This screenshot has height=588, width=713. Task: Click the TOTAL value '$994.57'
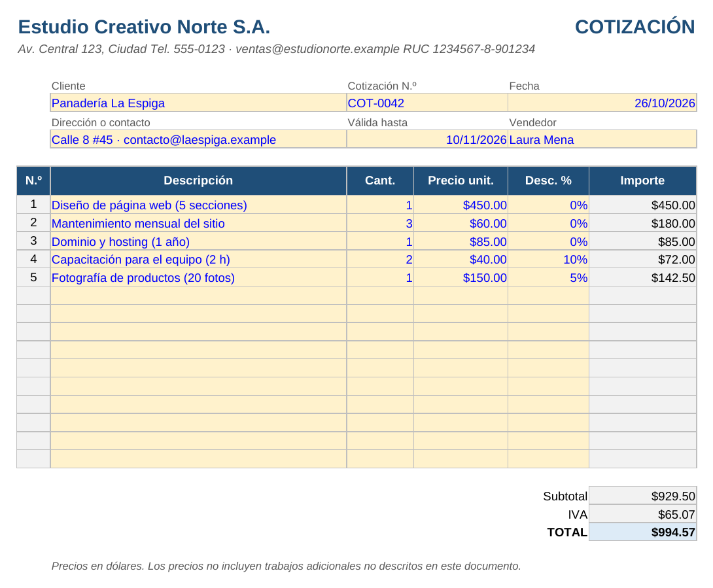coord(642,532)
